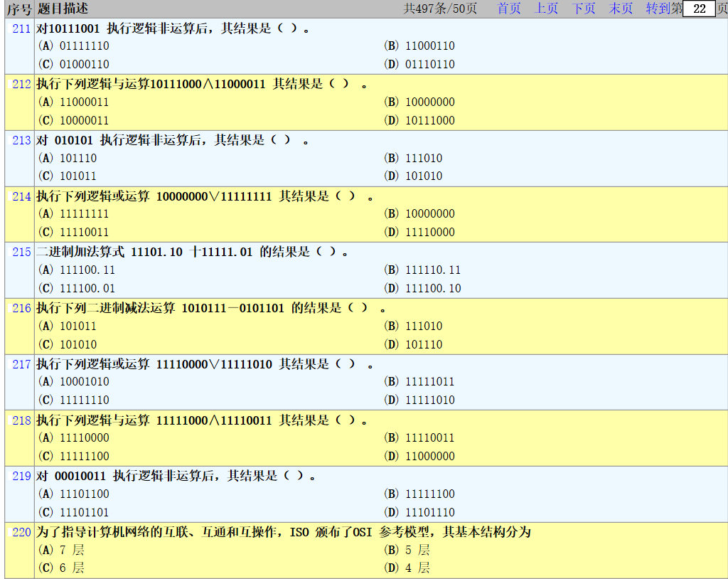Go to first page via 首页 link
The width and height of the screenshot is (728, 579).
tap(509, 9)
